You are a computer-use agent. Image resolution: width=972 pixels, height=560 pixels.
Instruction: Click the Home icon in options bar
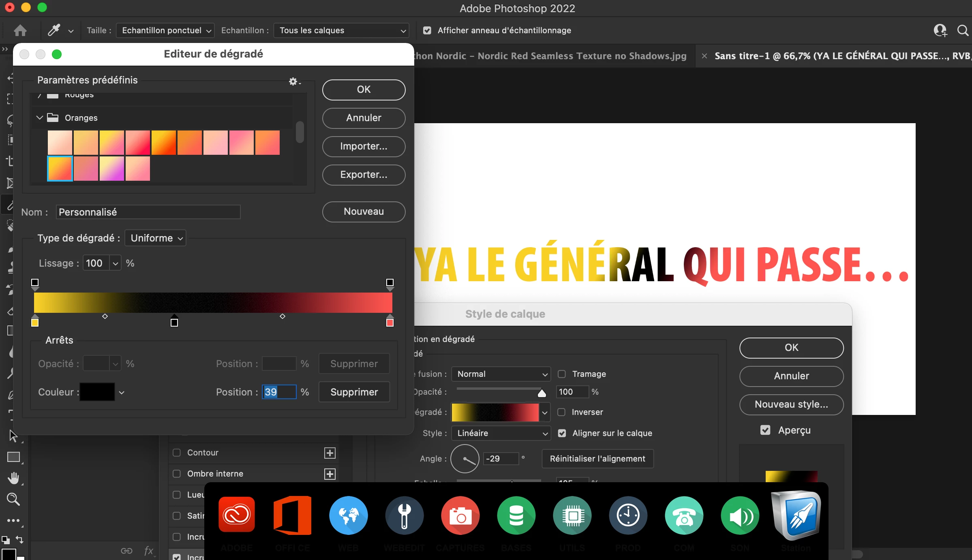(20, 30)
